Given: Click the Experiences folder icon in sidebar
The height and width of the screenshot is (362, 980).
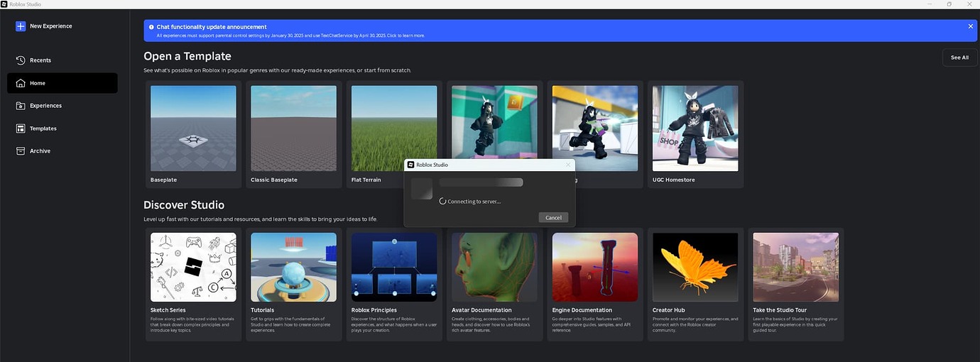Looking at the screenshot, I should tap(21, 106).
